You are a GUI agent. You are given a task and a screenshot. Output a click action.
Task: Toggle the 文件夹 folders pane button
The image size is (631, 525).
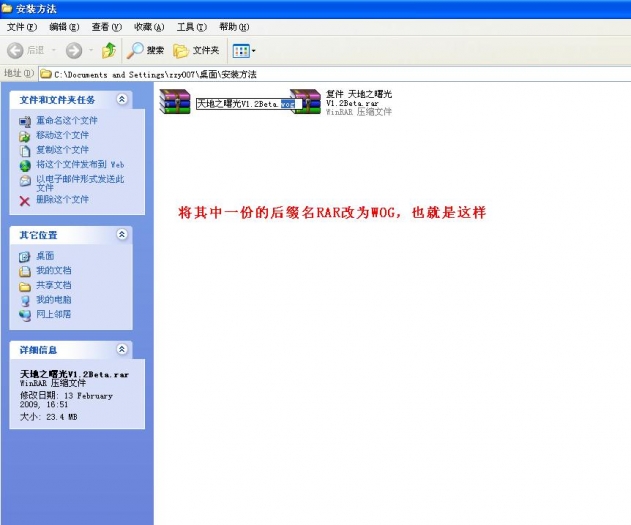[196, 50]
